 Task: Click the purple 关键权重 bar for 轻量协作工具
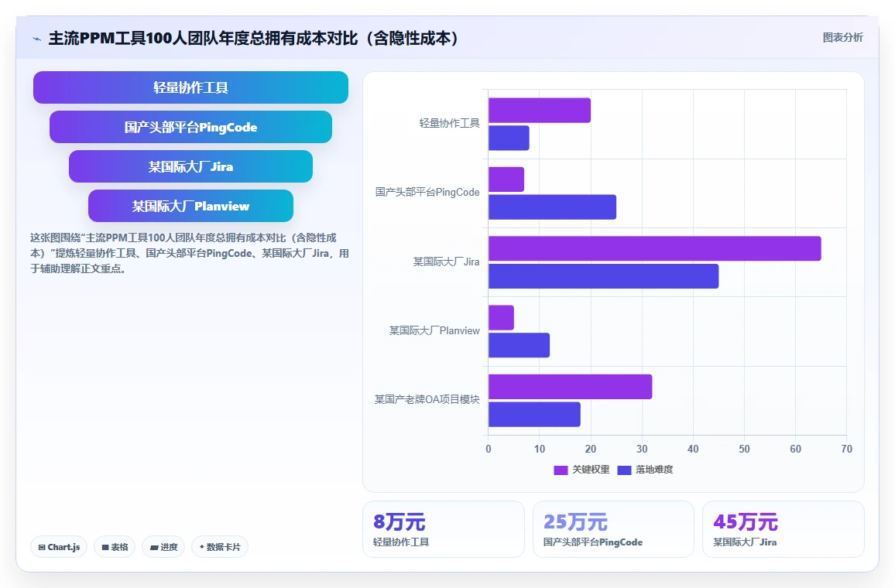540,110
